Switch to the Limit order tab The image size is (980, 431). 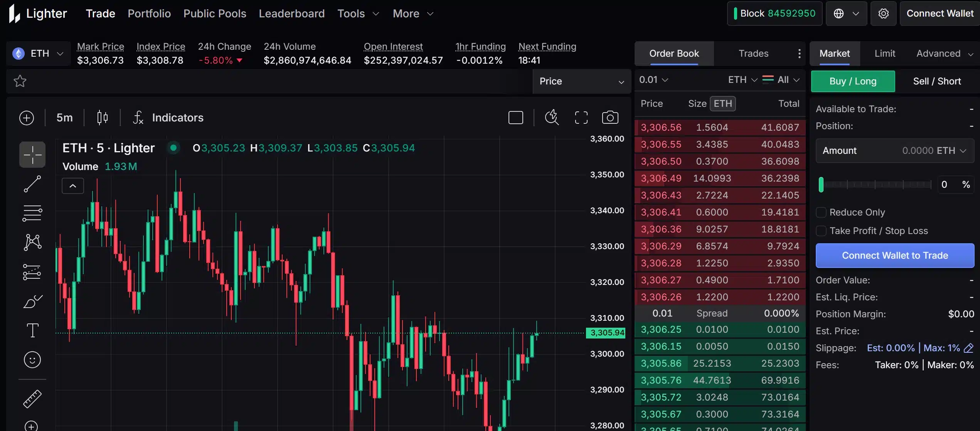click(884, 54)
